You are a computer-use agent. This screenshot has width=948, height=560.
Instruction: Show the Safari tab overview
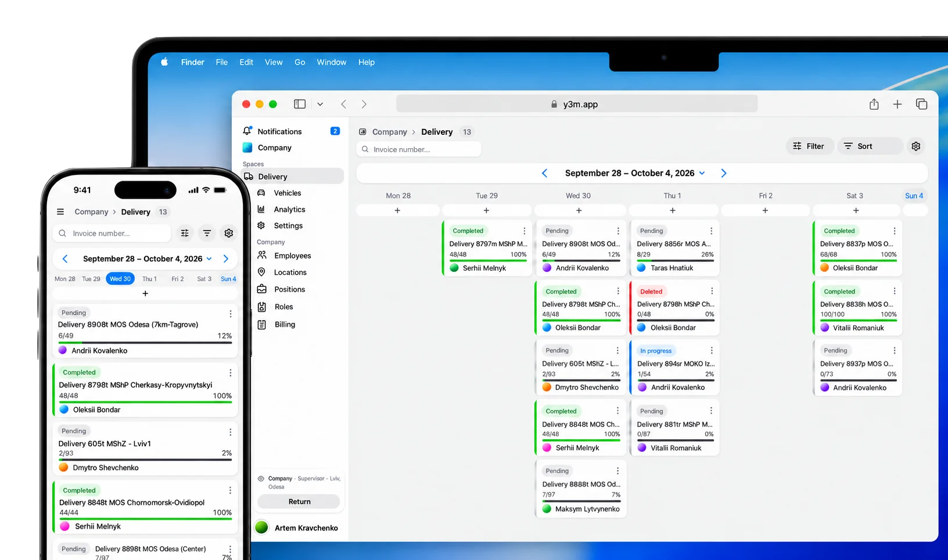[921, 104]
